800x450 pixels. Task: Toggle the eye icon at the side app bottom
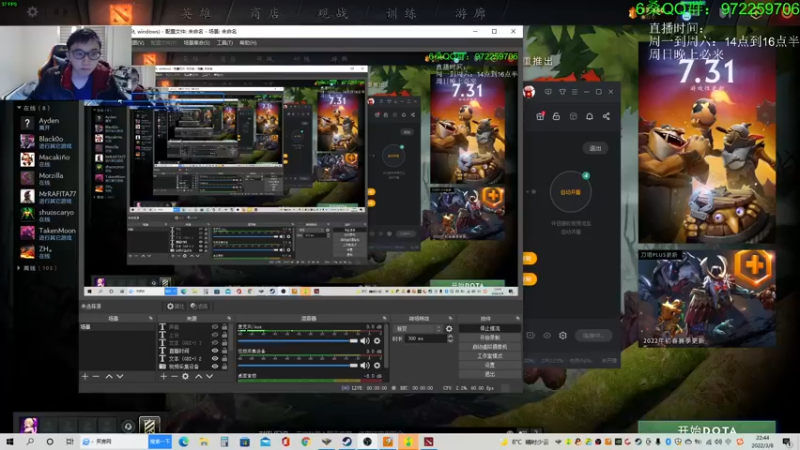547,335
